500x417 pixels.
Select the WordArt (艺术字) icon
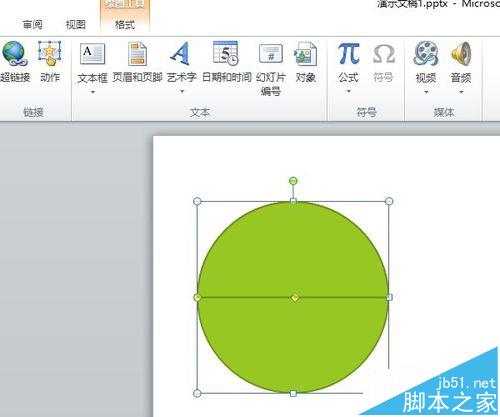coord(181,53)
